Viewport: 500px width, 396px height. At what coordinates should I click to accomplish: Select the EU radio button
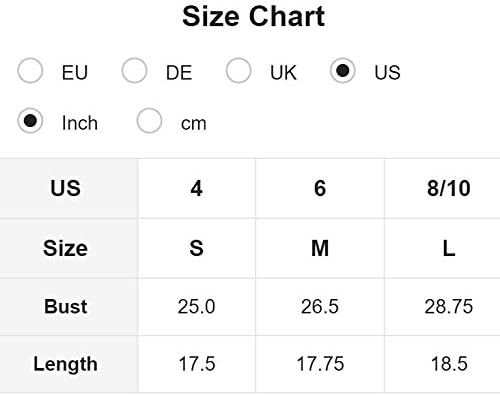(30, 71)
